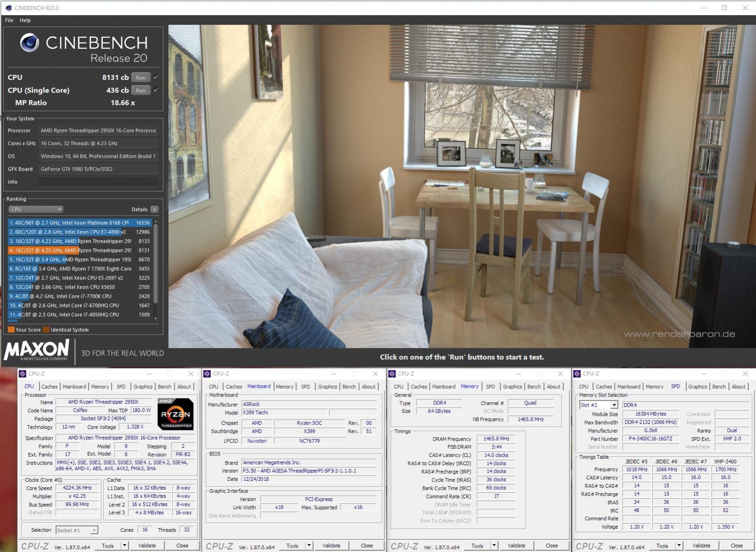Click the BIOS date 12/24/2018 field
Viewport: 756px width, 552px height.
click(x=309, y=479)
